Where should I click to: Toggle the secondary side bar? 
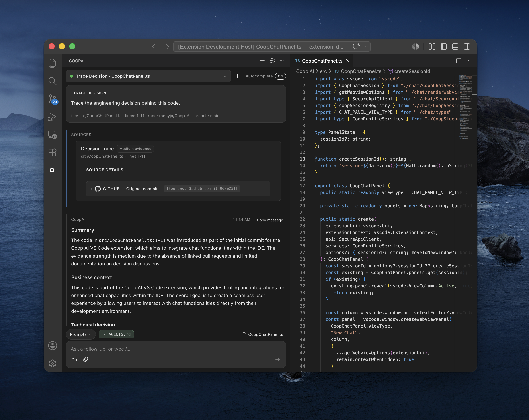pos(467,47)
